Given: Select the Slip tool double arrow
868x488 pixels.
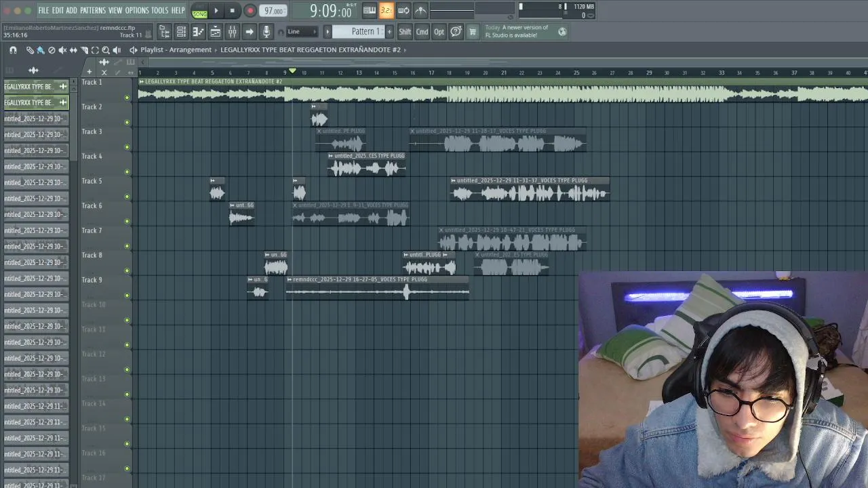Looking at the screenshot, I should coord(73,50).
